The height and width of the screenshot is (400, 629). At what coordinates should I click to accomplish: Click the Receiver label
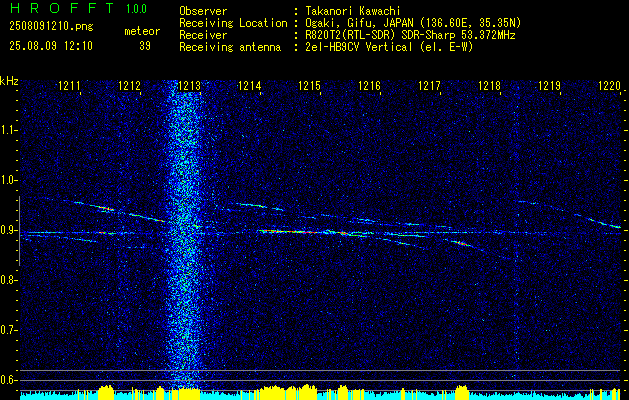(x=203, y=35)
